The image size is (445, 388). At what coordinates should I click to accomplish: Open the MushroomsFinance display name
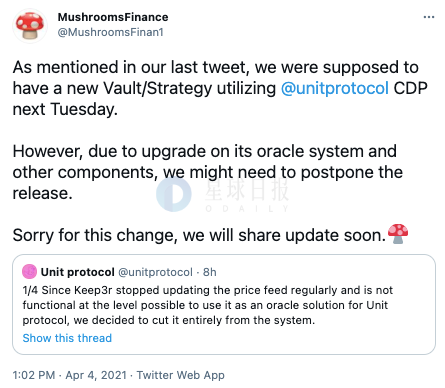[x=113, y=17]
